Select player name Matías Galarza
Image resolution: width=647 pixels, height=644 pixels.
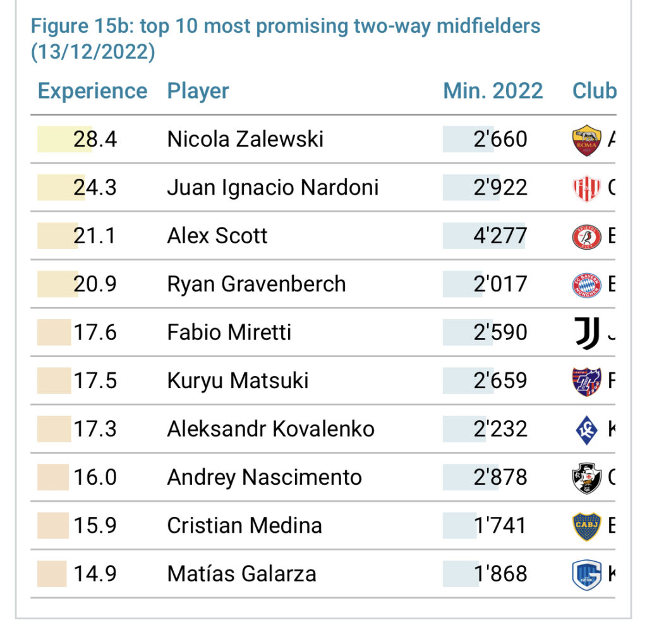point(241,574)
